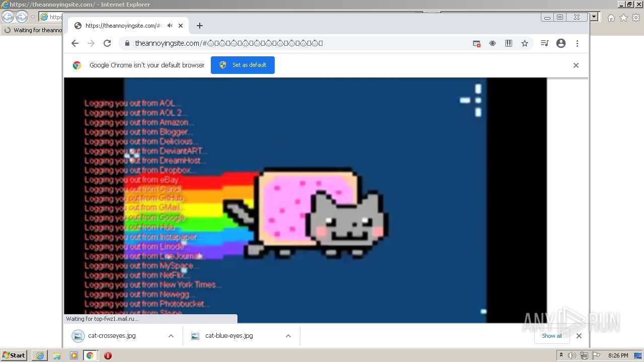Open Internet Explorer recent pages dropdown
This screenshot has width=644, height=362.
click(x=33, y=17)
